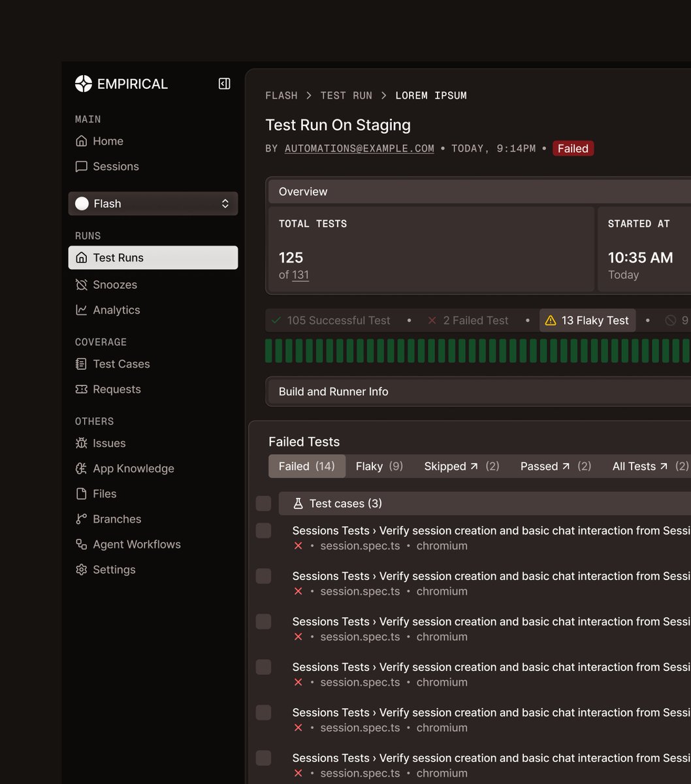Viewport: 691px width, 784px height.
Task: Click the Flash dropdown up-down chevrons
Action: pyautogui.click(x=225, y=204)
